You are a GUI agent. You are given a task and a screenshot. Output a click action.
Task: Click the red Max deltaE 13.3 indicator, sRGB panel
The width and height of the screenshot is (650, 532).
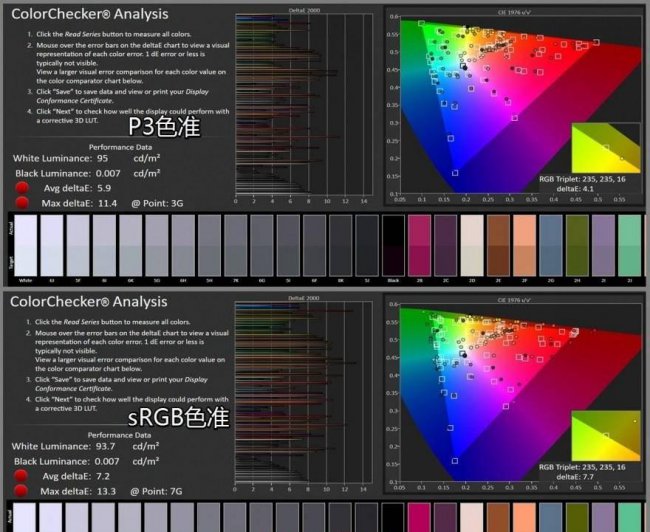click(20, 491)
